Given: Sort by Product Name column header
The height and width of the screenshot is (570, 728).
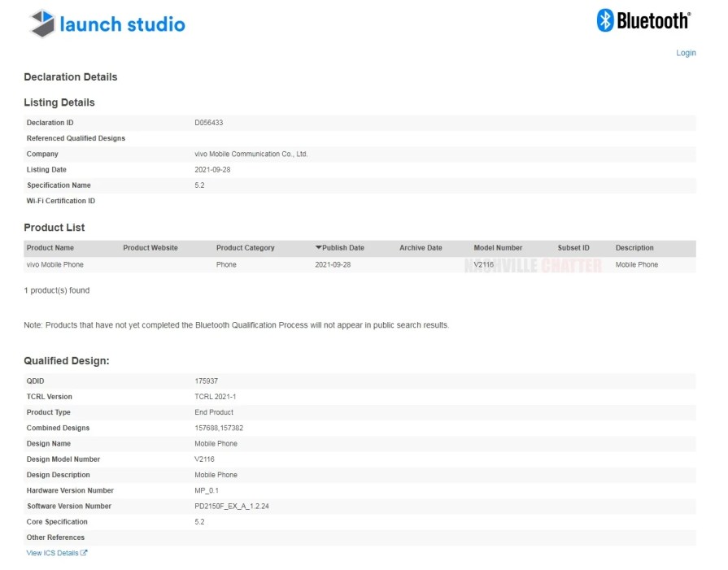Looking at the screenshot, I should click(50, 248).
